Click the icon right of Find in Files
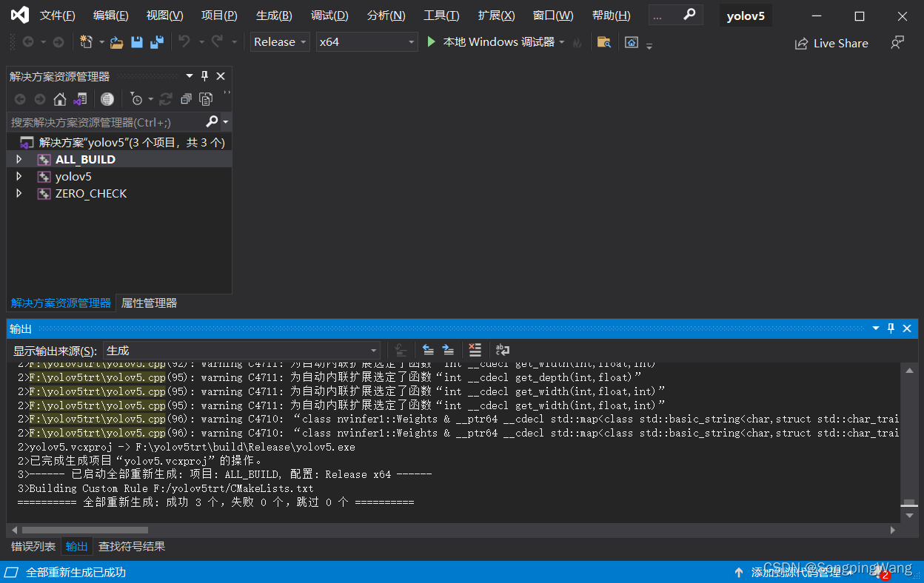Screen dimensions: 924x583 pyautogui.click(x=632, y=42)
